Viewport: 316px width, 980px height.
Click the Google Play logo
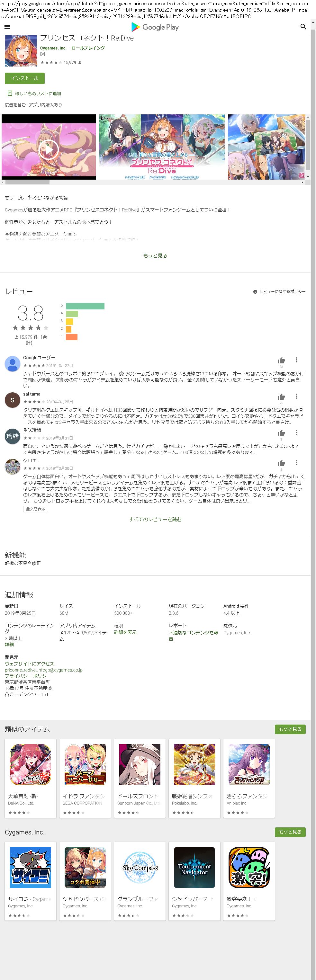click(x=155, y=27)
